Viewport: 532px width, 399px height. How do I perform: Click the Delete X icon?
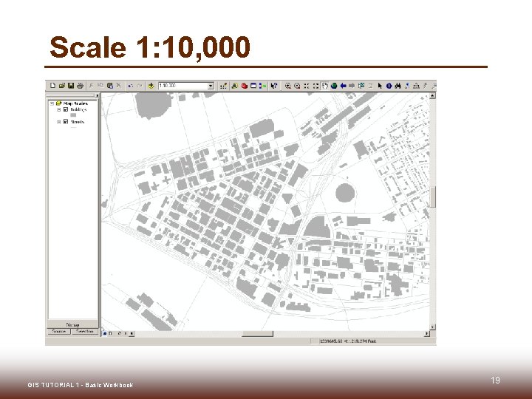pyautogui.click(x=118, y=86)
